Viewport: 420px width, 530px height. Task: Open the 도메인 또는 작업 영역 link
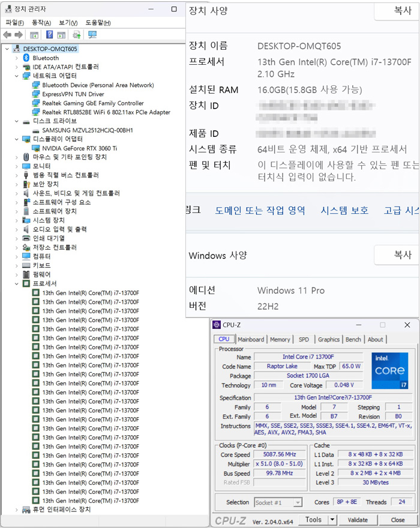coord(260,211)
